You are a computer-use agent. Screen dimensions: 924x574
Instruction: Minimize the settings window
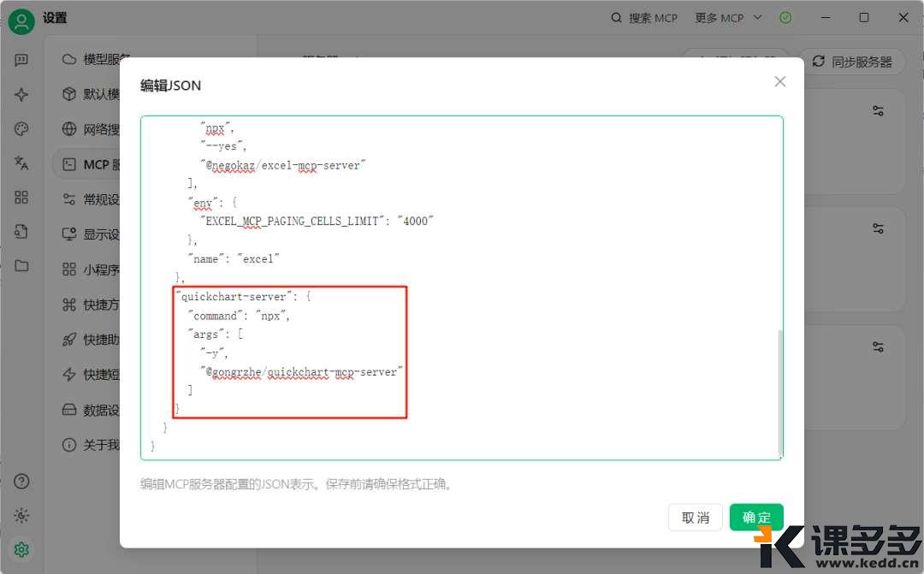click(x=826, y=18)
